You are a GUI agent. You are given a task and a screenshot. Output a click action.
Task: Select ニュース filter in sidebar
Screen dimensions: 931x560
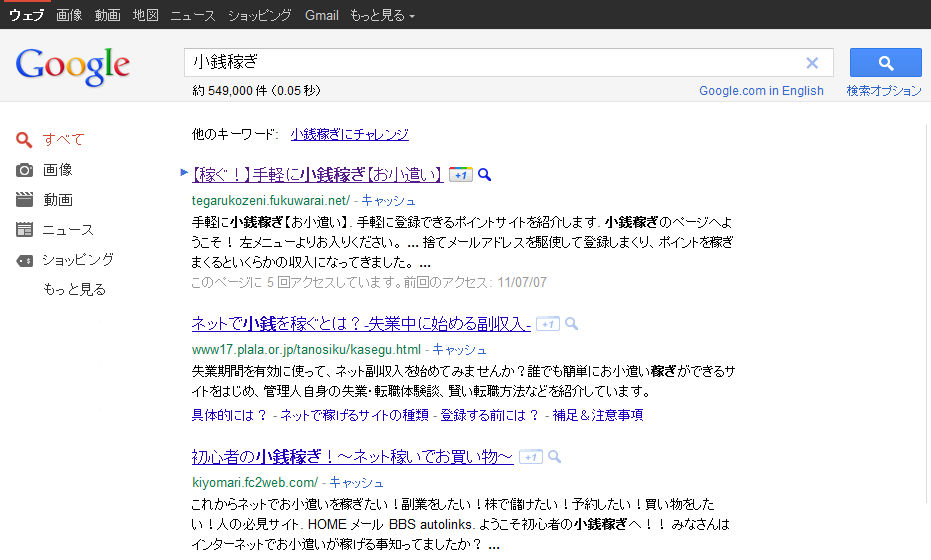68,230
